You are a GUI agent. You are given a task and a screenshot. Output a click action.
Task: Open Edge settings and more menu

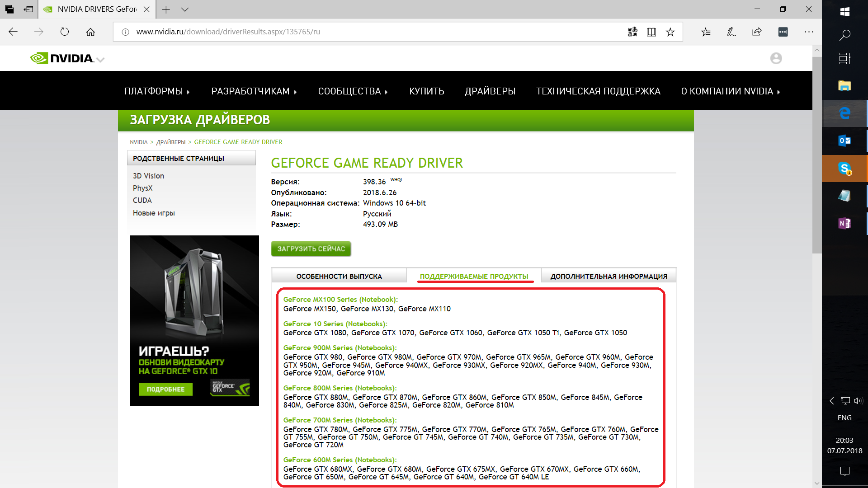coord(809,32)
